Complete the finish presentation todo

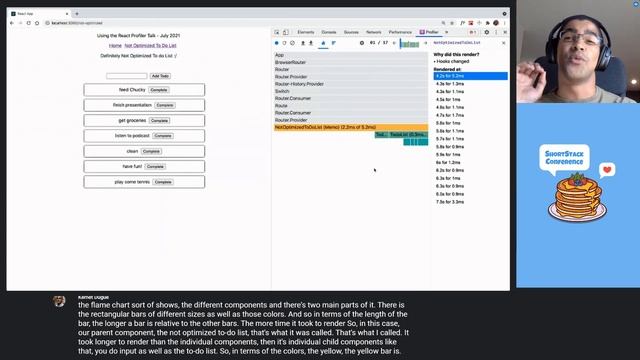[165, 105]
